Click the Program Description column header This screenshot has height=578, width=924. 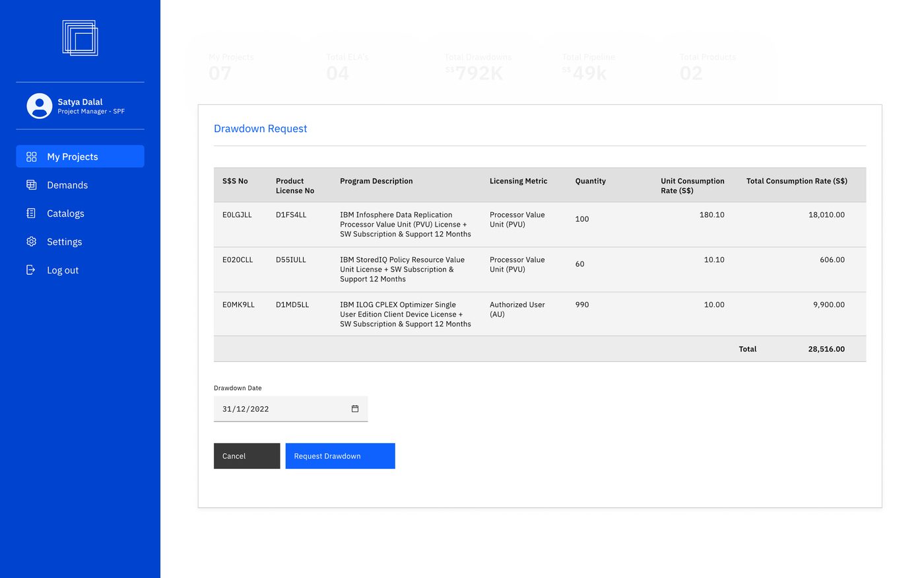pos(376,181)
